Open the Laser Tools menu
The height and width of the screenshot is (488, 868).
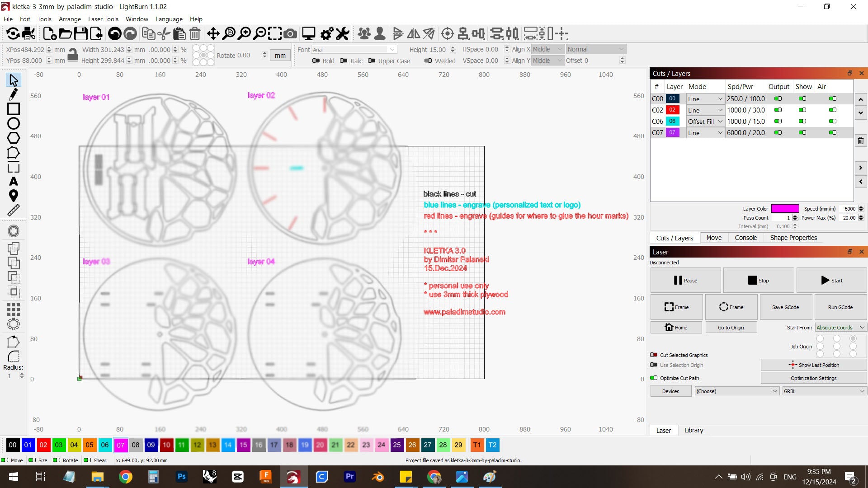(x=103, y=19)
